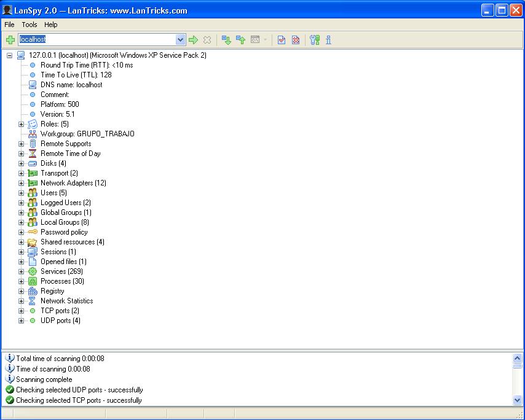Expand the Remote Time of Day node

(21, 154)
